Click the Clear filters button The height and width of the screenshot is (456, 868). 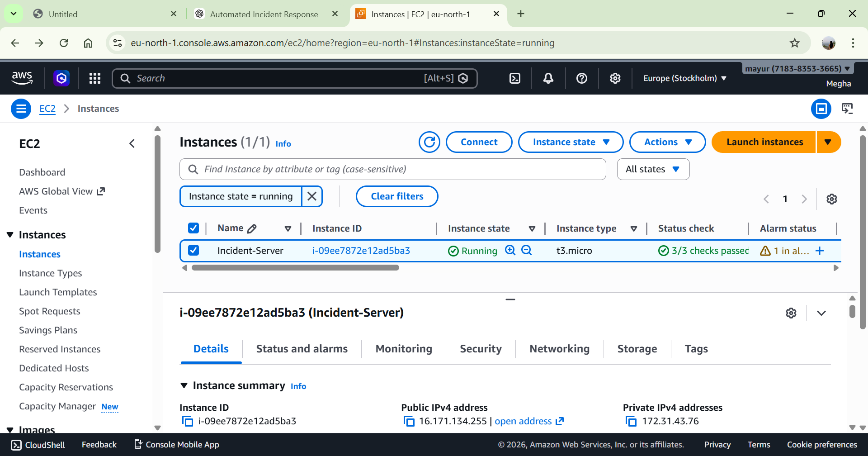397,196
